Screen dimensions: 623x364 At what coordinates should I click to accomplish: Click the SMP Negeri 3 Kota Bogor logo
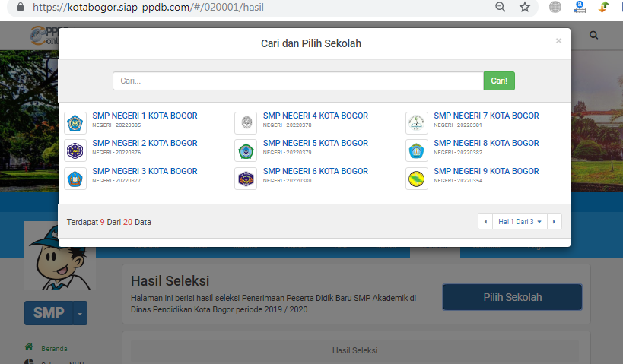pyautogui.click(x=75, y=179)
